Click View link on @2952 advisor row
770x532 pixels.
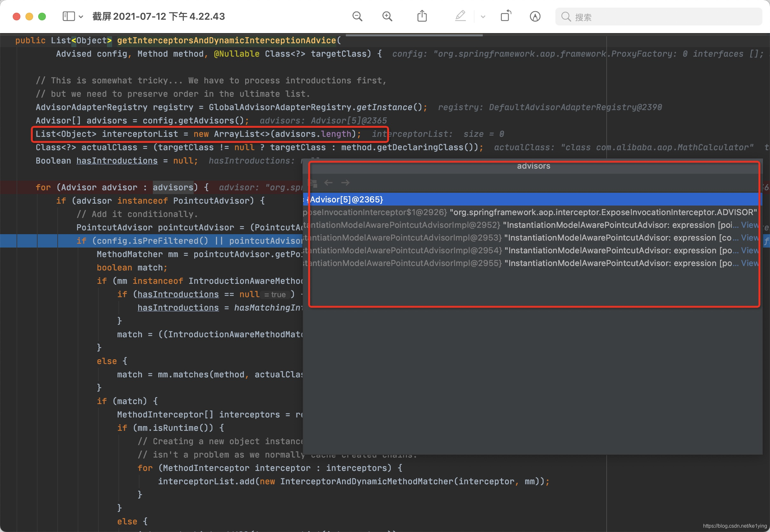pyautogui.click(x=749, y=225)
